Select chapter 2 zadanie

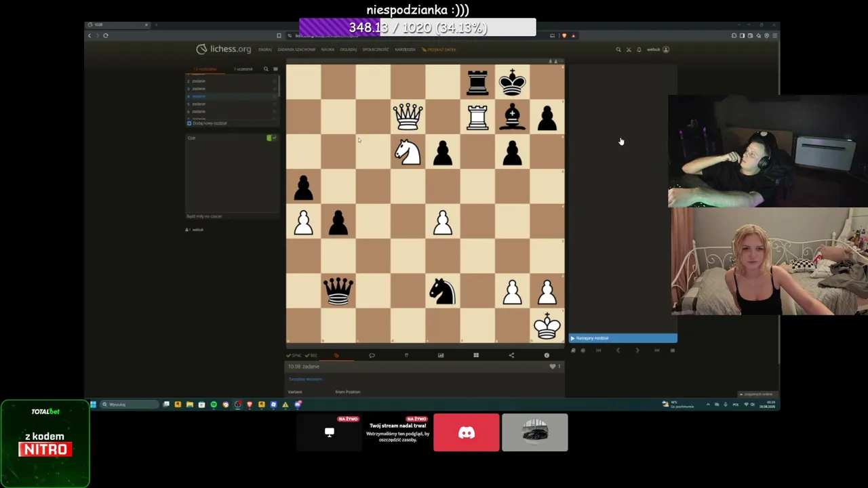coord(231,81)
